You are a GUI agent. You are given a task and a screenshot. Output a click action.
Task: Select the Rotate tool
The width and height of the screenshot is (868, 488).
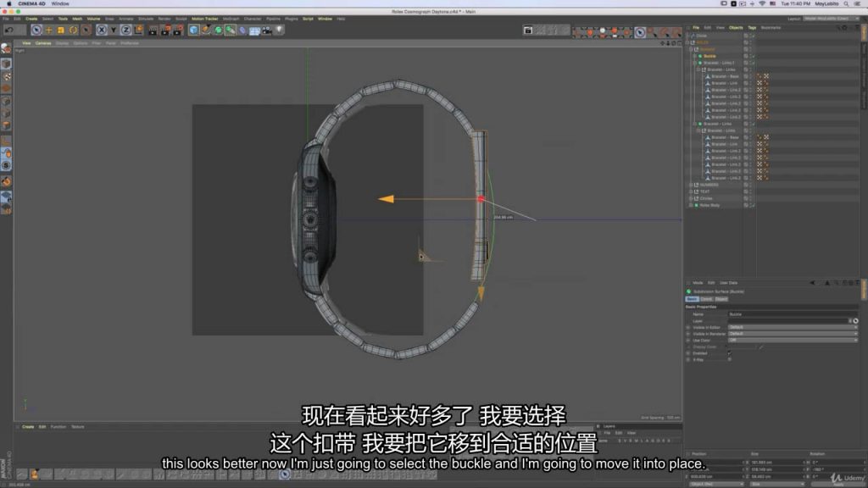pos(73,30)
